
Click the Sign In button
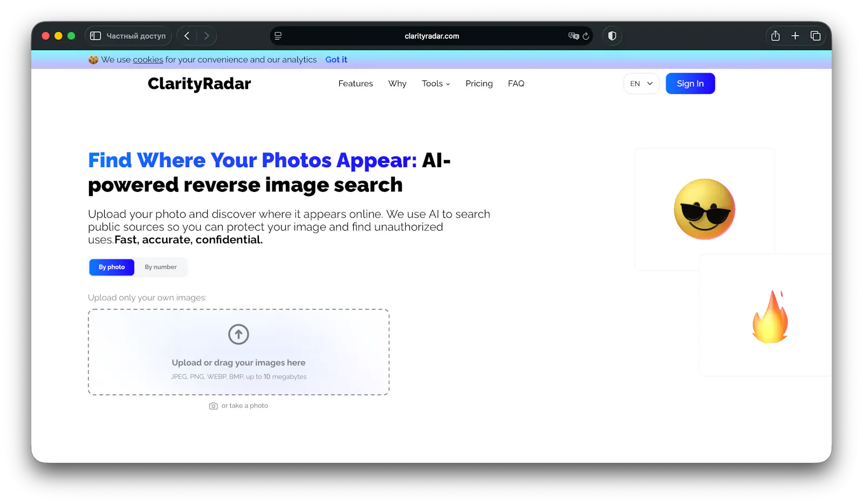(690, 84)
